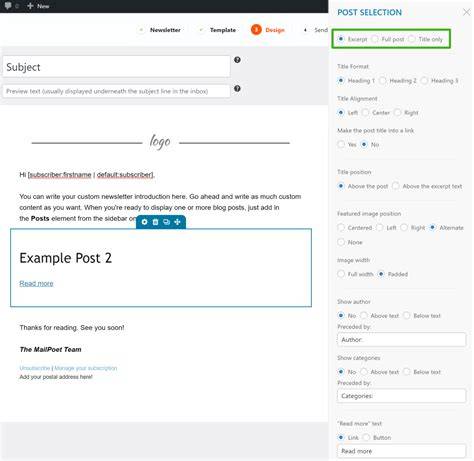Click the move handle icon on post block

point(177,222)
